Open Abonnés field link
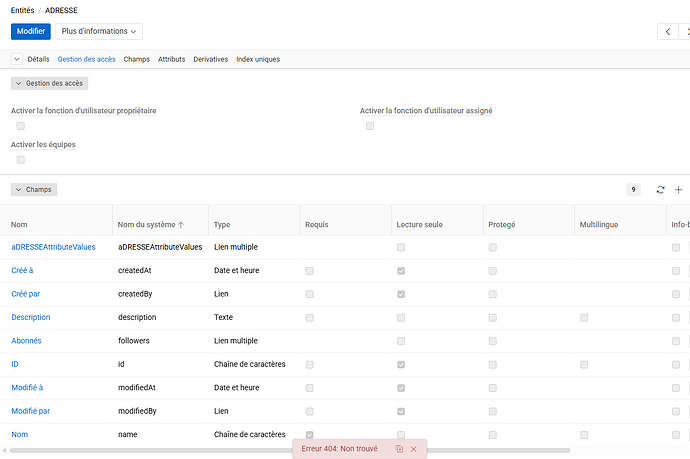The height and width of the screenshot is (459, 690). click(26, 341)
